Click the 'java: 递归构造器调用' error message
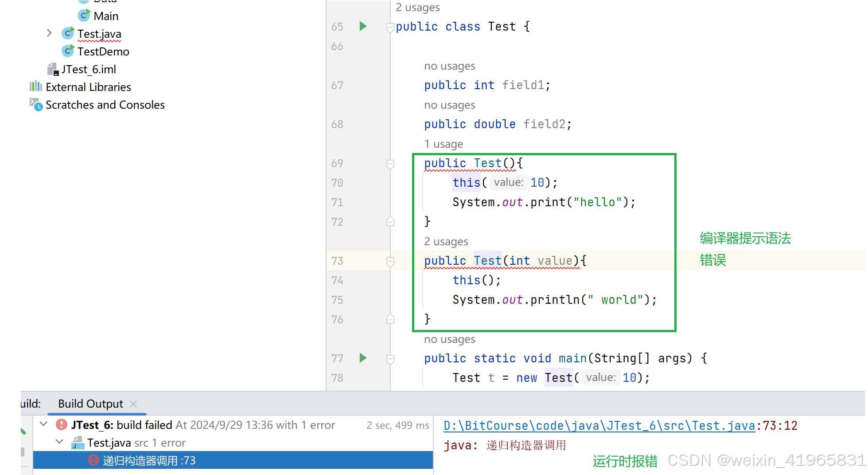Viewport: 868px width, 475px height. pos(505,445)
